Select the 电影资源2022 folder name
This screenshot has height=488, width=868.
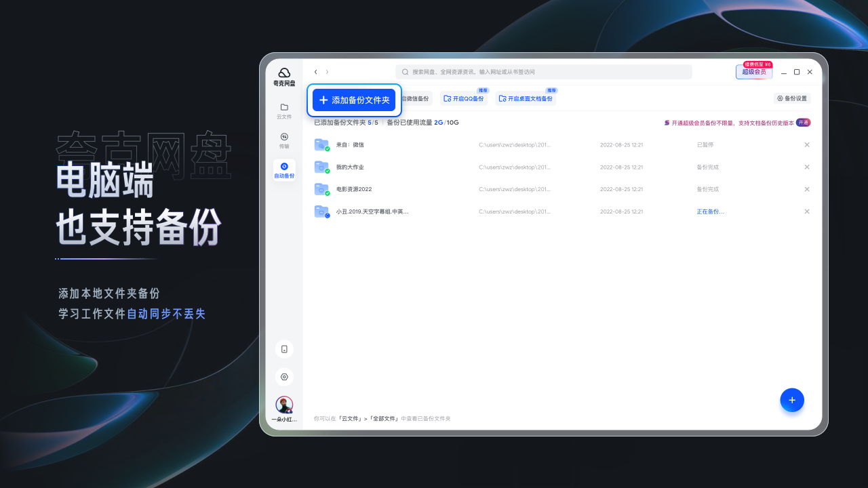coord(354,189)
